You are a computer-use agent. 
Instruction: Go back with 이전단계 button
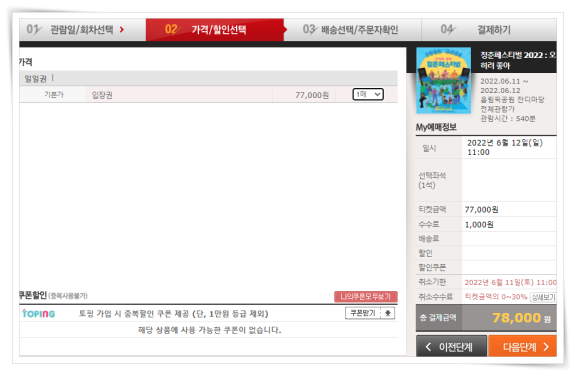451,346
